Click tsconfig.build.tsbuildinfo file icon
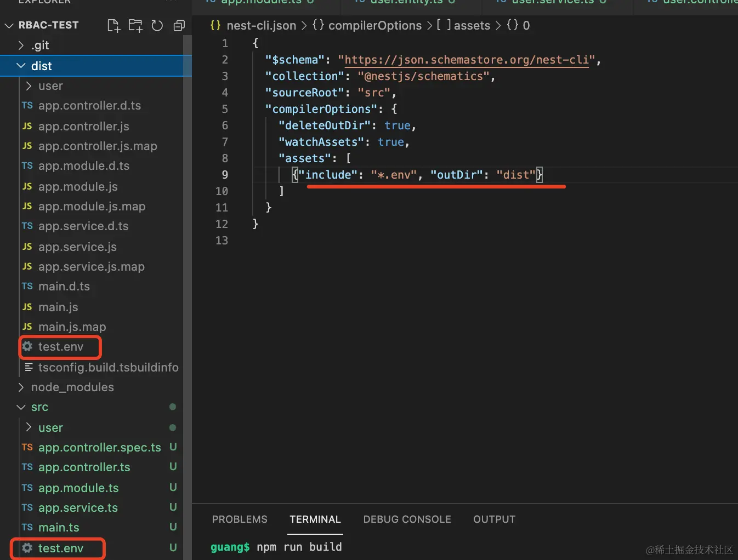Viewport: 738px width, 560px height. [x=29, y=367]
